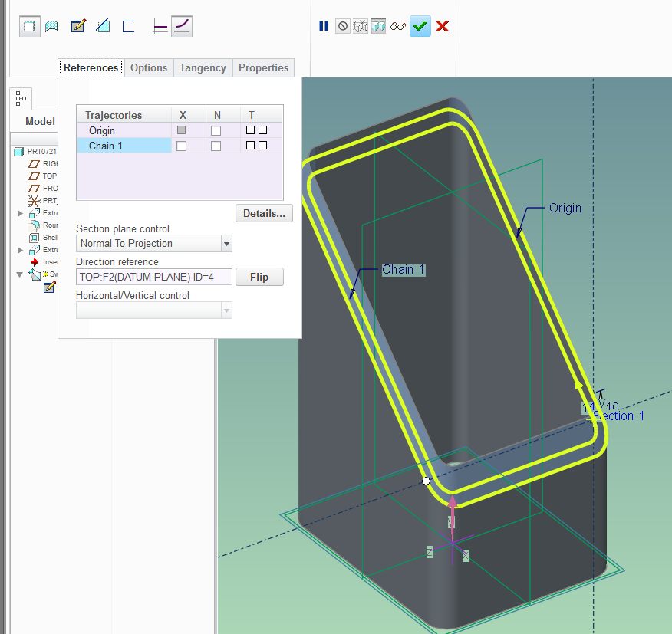Image resolution: width=672 pixels, height=634 pixels.
Task: Click the Details... button
Action: coord(264,213)
